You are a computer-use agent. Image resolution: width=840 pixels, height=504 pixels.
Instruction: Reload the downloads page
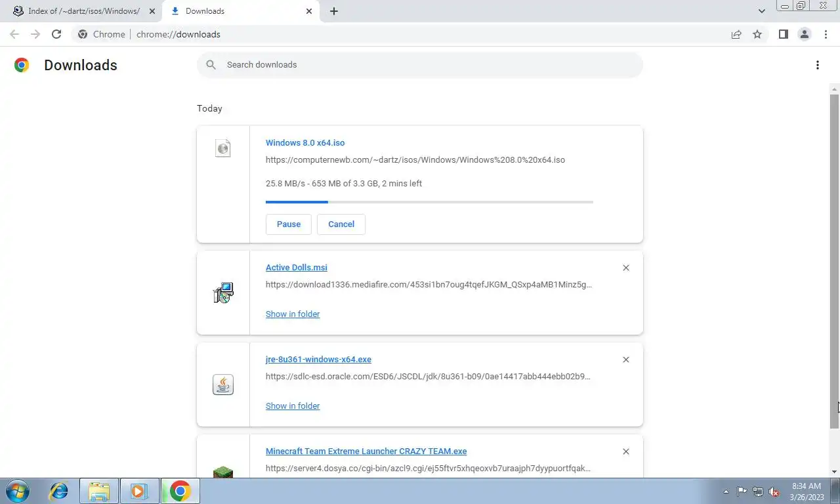point(56,34)
